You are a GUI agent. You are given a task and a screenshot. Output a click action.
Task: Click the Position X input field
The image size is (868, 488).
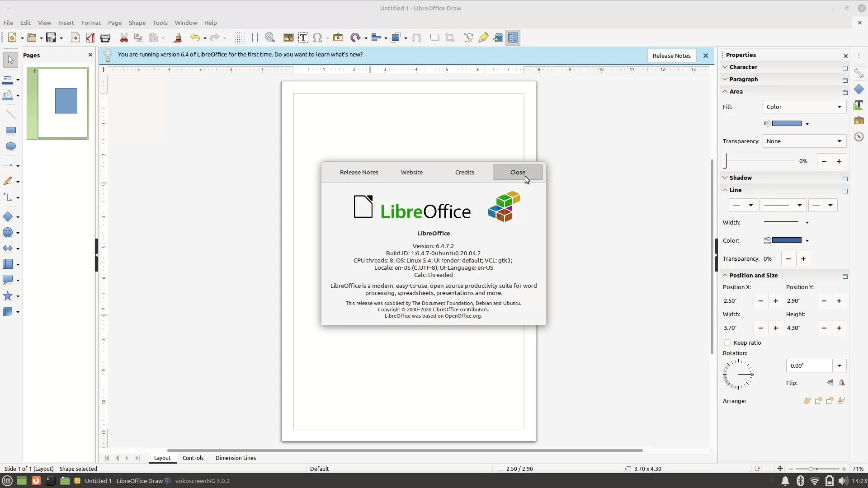click(x=738, y=301)
